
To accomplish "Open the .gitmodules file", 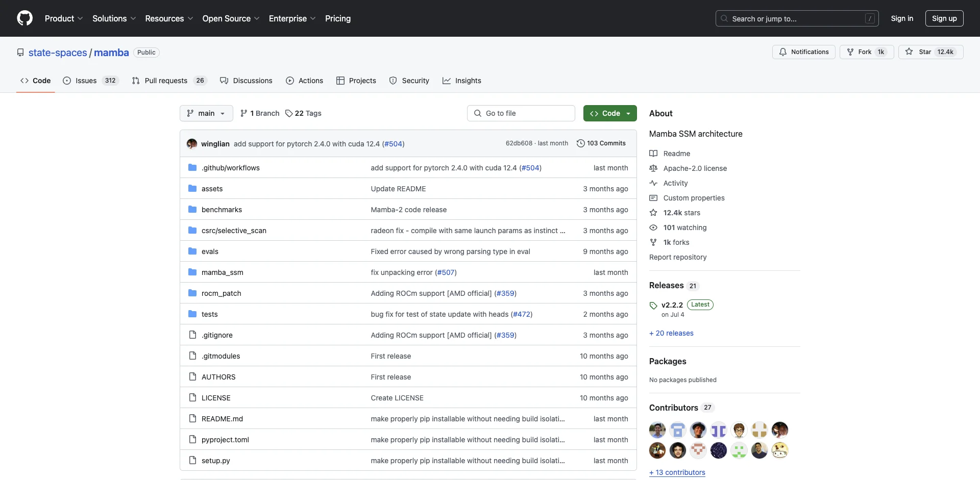I will 220,356.
